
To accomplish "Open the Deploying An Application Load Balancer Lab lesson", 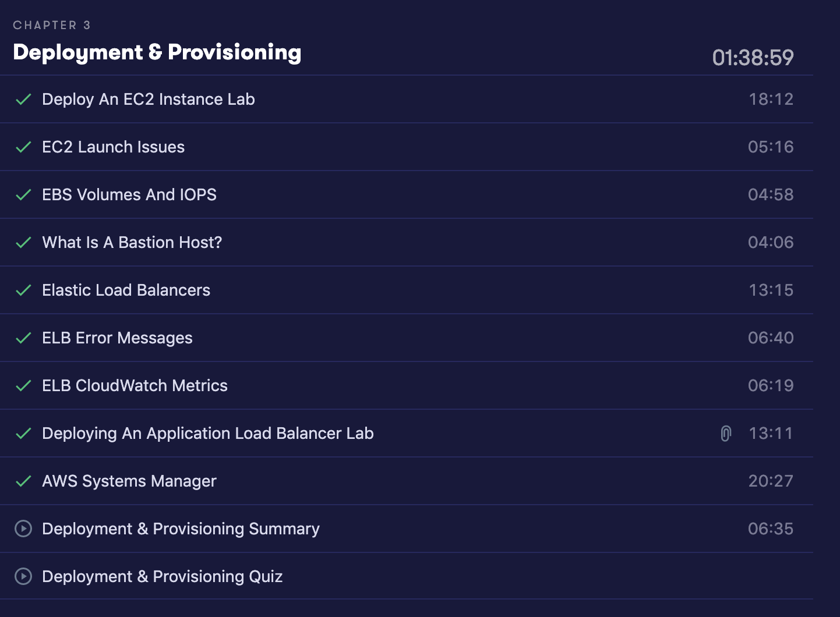I will tap(208, 434).
